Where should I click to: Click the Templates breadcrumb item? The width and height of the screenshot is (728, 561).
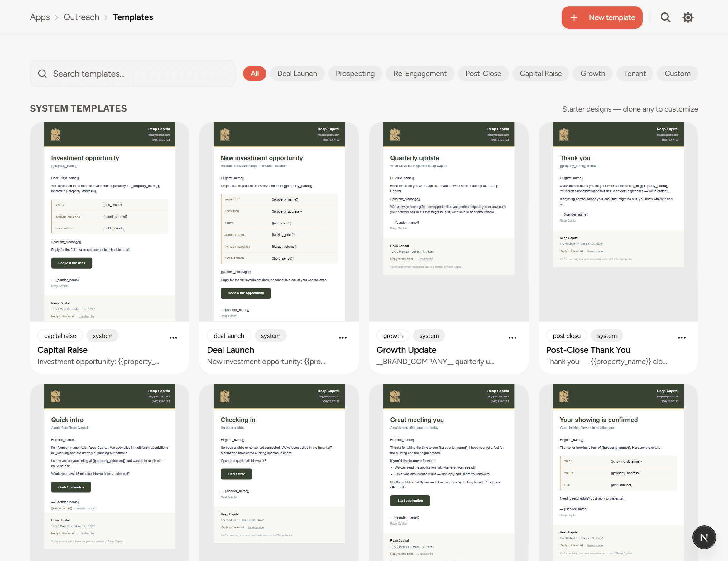tap(133, 17)
